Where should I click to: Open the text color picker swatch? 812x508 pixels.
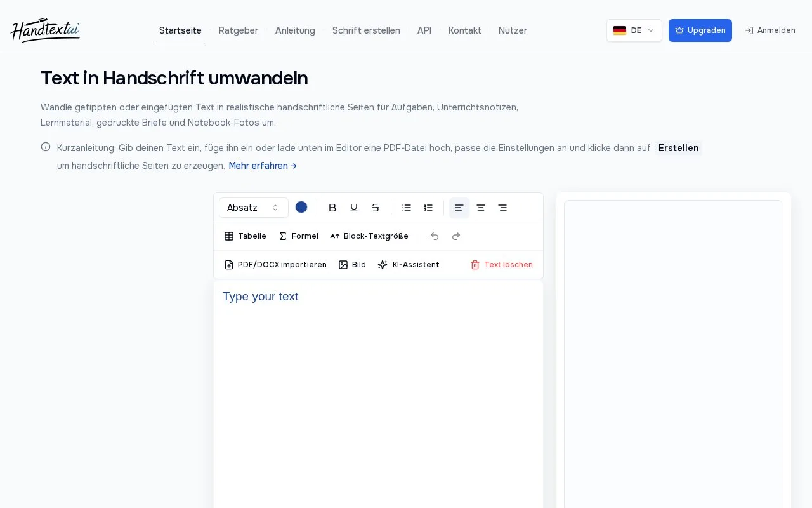[301, 207]
